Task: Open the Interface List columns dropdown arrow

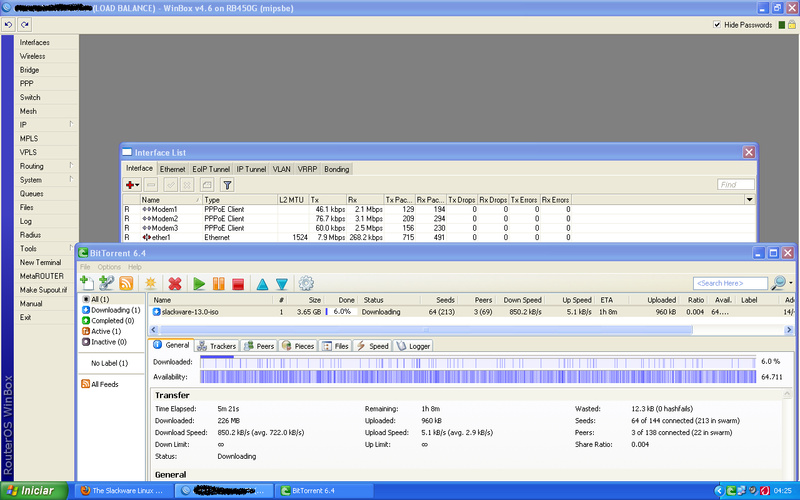Action: click(749, 199)
